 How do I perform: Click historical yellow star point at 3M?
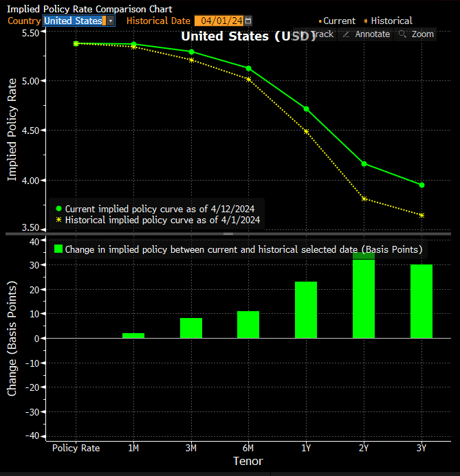point(191,60)
